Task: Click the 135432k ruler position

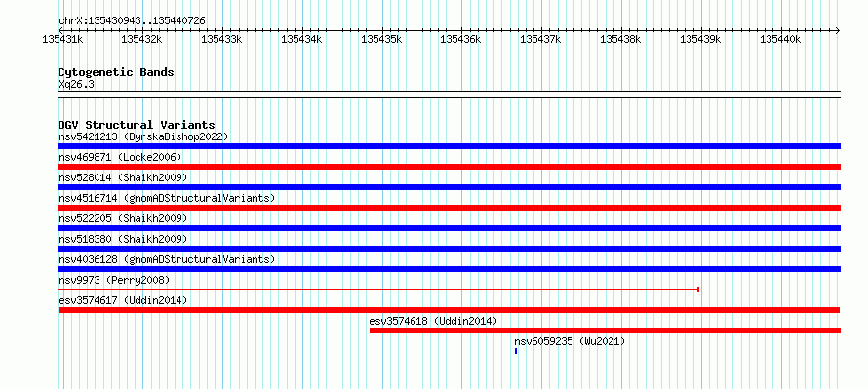Action: pyautogui.click(x=141, y=39)
